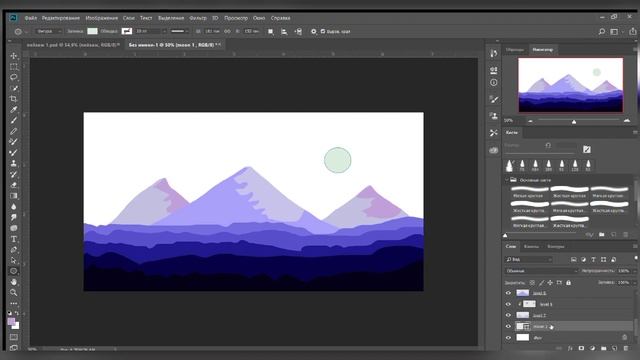Swap foreground and background colors
This screenshot has width=640, height=360.
[17, 313]
